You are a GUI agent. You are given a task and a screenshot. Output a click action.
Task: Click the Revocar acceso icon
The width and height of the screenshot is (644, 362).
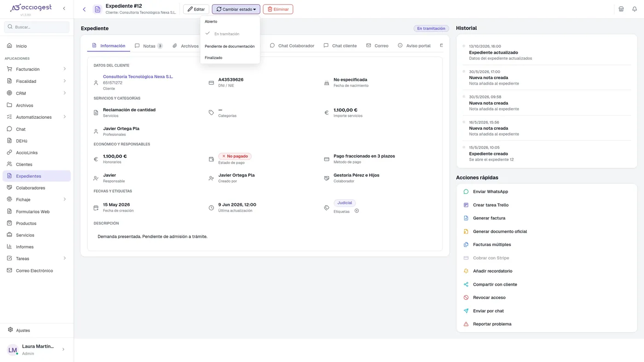pos(466,298)
